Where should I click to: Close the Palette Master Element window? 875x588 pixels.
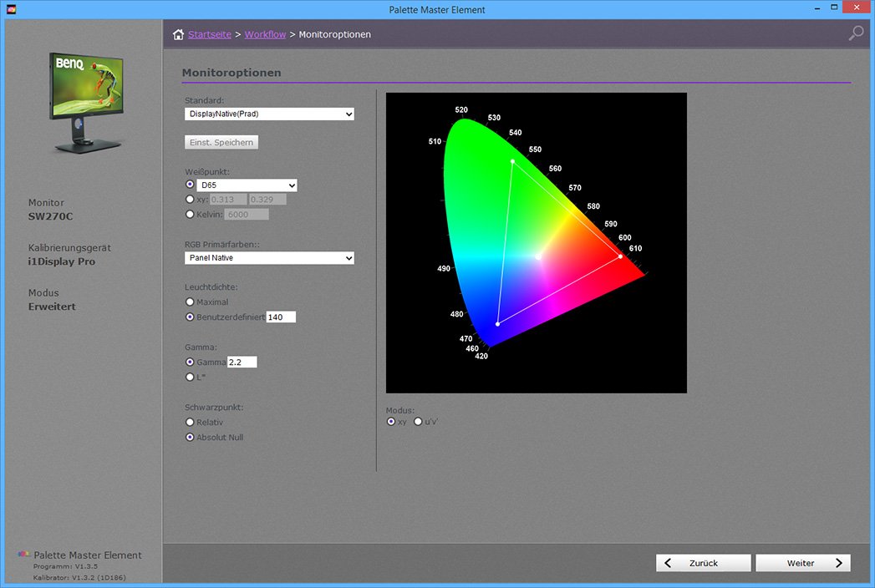click(x=857, y=8)
